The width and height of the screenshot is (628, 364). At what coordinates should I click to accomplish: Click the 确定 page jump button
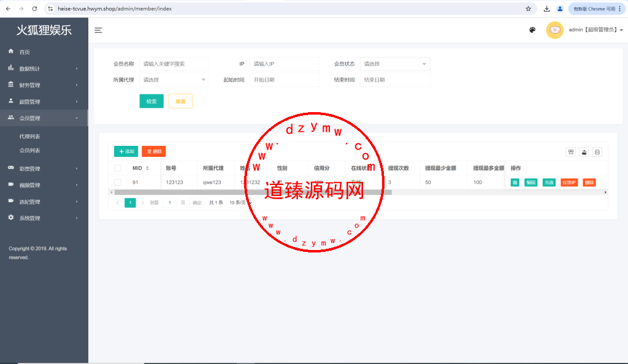pyautogui.click(x=197, y=203)
